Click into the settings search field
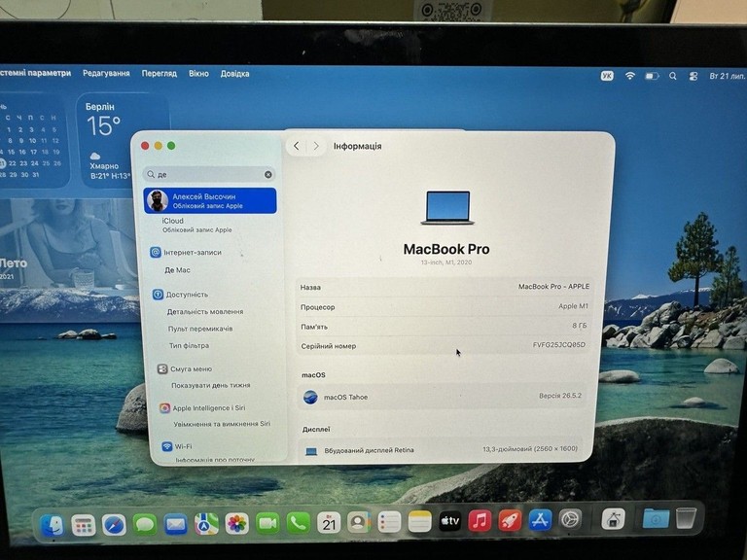747x560 pixels. 209,174
